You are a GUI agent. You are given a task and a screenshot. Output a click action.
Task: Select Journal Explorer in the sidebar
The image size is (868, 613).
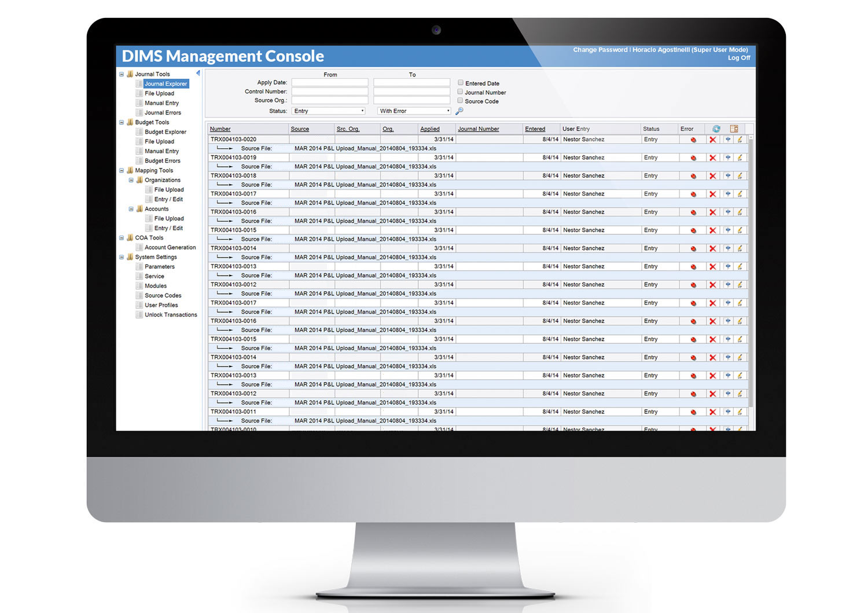click(166, 83)
